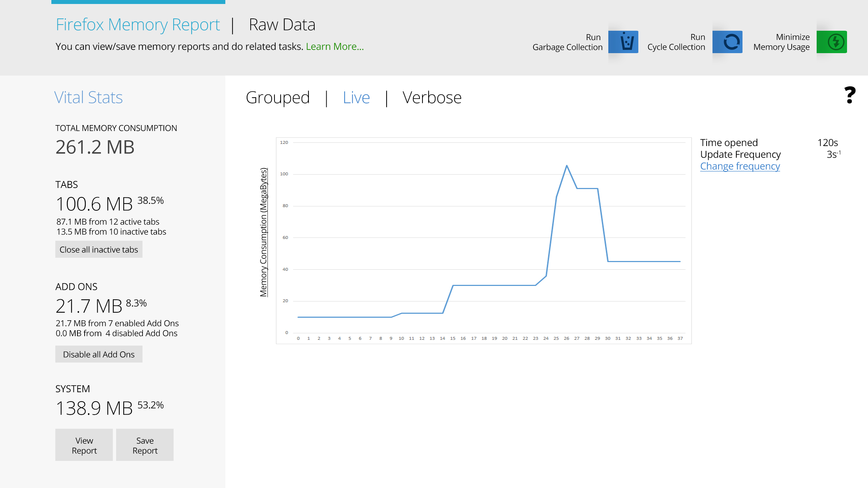Switch to Raw Data view

click(x=282, y=25)
